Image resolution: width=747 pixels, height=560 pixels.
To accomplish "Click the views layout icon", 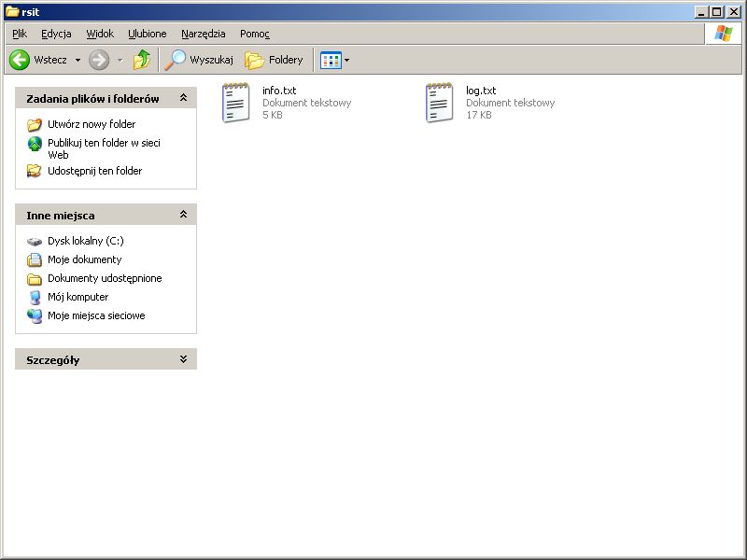I will click(331, 60).
